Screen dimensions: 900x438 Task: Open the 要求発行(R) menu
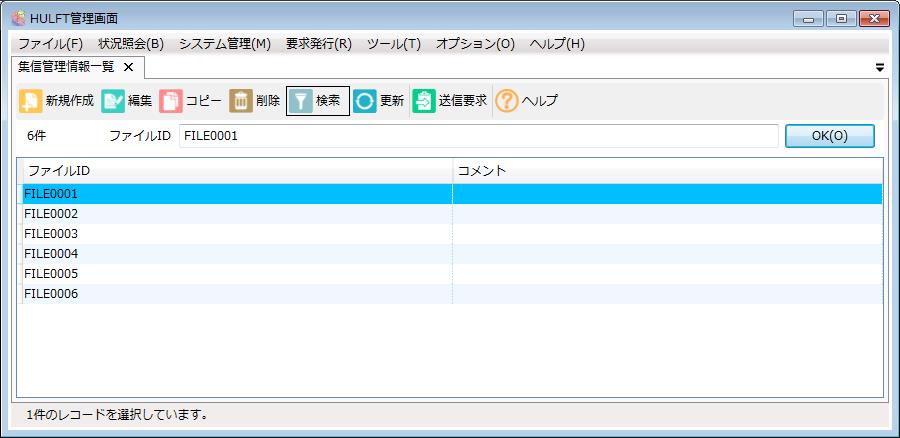click(x=319, y=44)
